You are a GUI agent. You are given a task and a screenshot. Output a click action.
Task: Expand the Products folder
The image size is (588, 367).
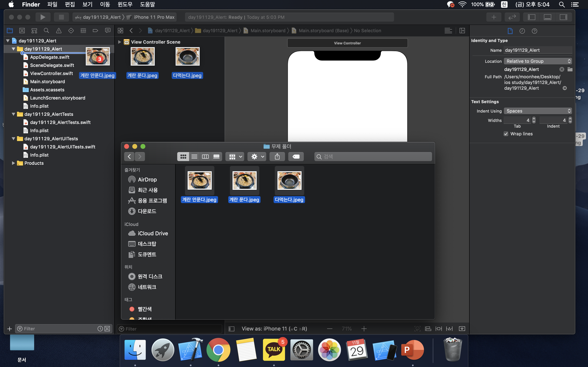[13, 163]
